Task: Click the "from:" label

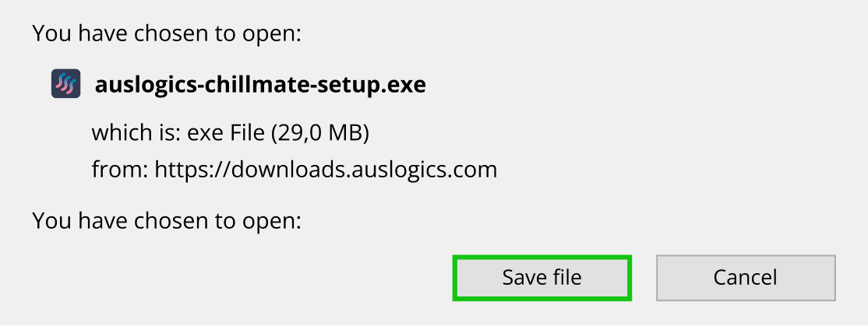Action: pos(120,170)
